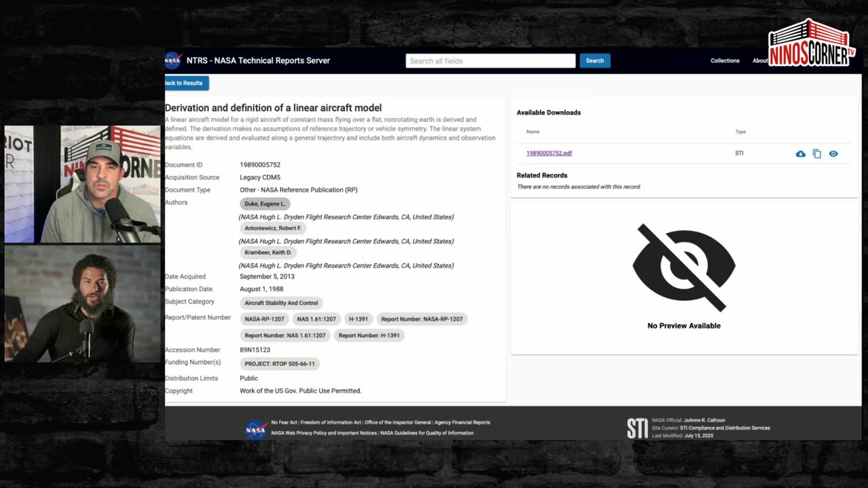Select author chip Duke, Eugene L.
This screenshot has width=868, height=488.
(x=265, y=203)
